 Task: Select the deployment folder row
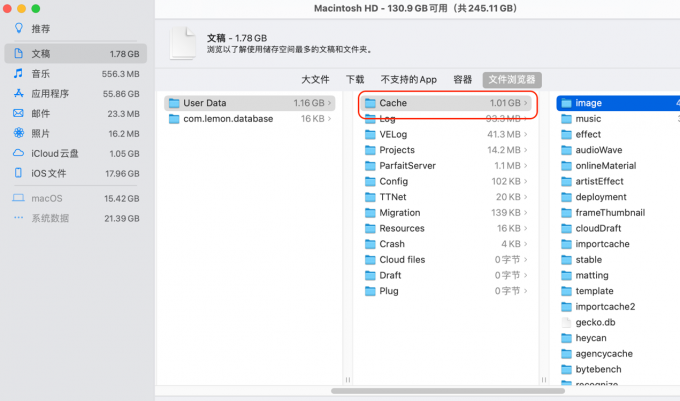618,197
